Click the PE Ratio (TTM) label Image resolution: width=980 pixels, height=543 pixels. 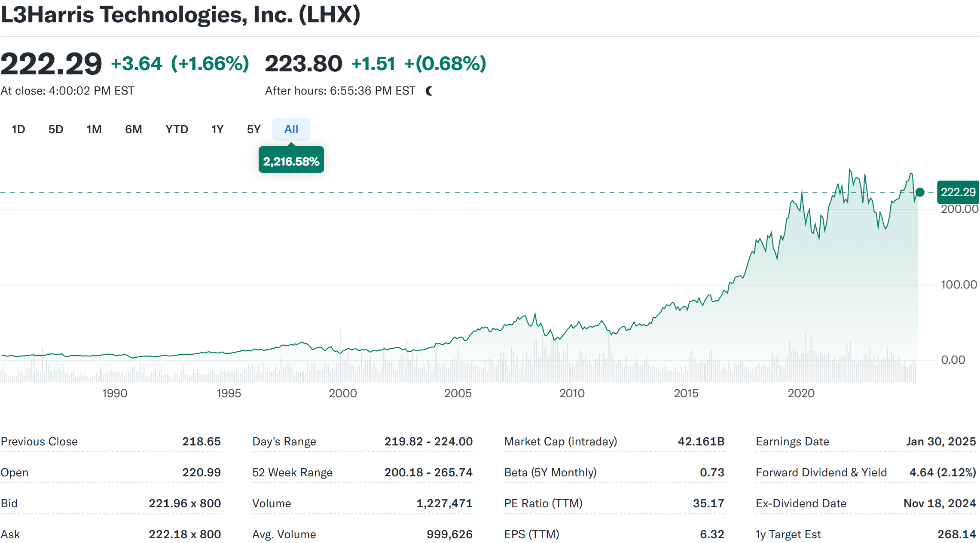(x=543, y=503)
